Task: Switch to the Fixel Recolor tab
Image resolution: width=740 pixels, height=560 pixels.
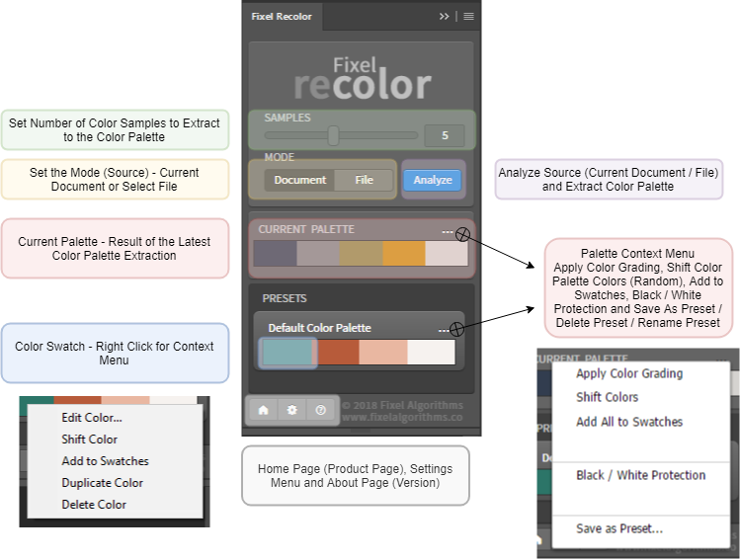Action: pyautogui.click(x=282, y=17)
